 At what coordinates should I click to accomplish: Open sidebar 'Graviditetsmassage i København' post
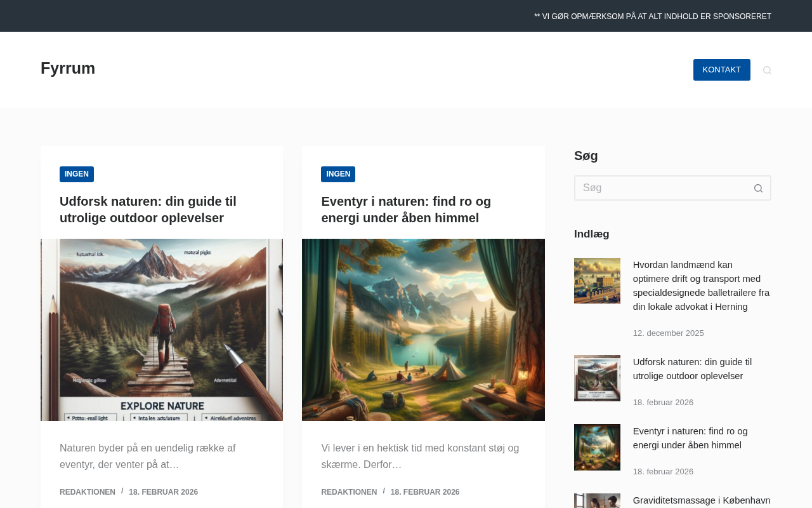(x=702, y=500)
